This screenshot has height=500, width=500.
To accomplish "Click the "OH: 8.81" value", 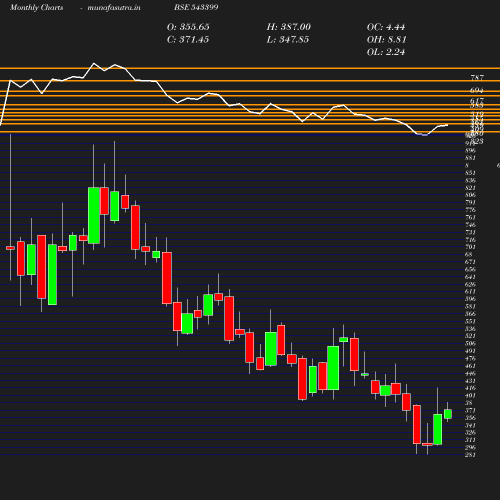I will [387, 40].
